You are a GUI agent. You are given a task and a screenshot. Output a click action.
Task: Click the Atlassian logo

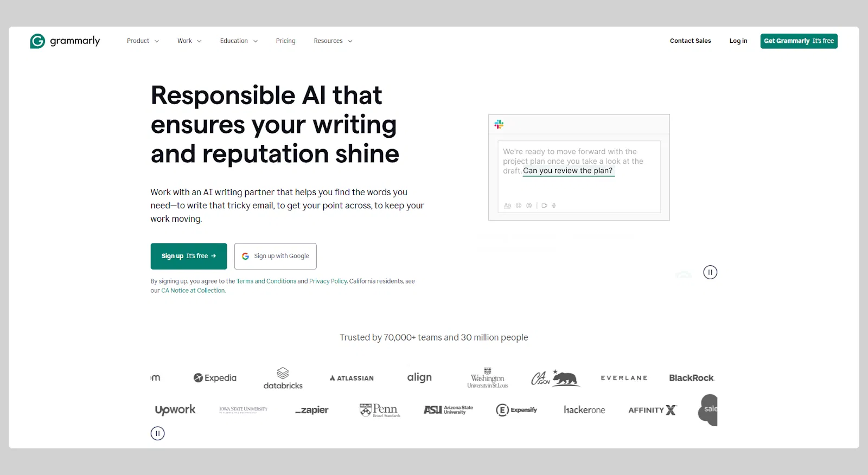pos(352,378)
